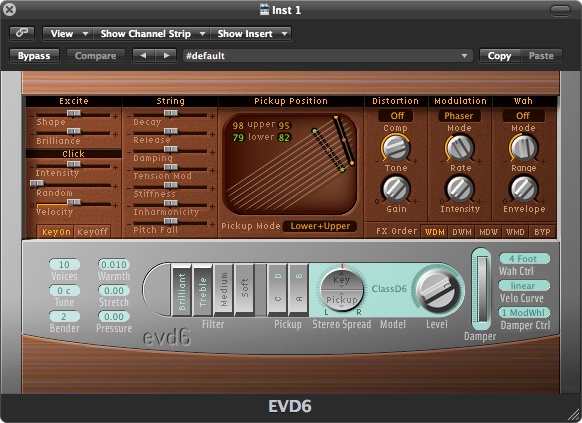582x423 pixels.
Task: Open Show Insert dropdown
Action: 251,34
